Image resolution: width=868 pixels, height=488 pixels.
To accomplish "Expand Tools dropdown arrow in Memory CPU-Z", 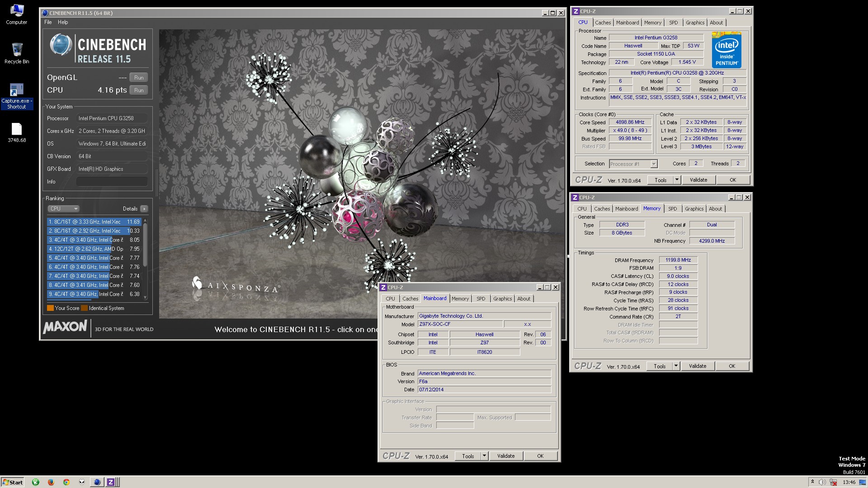I will point(676,366).
